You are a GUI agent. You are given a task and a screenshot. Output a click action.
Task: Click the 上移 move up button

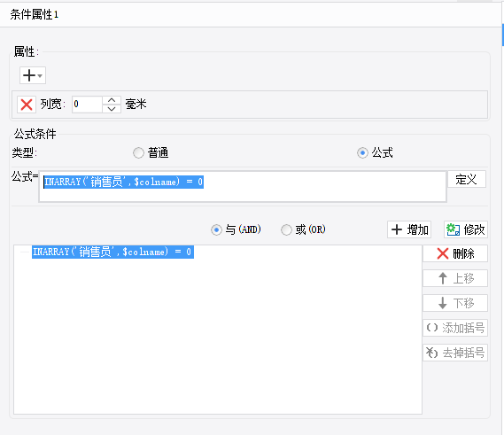coord(455,278)
